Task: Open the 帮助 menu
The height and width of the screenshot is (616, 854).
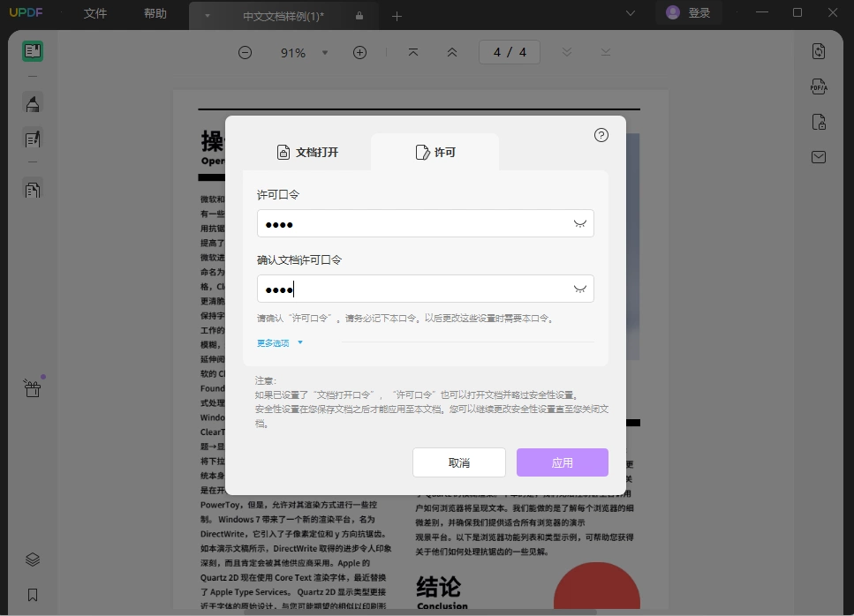Action: pyautogui.click(x=155, y=13)
